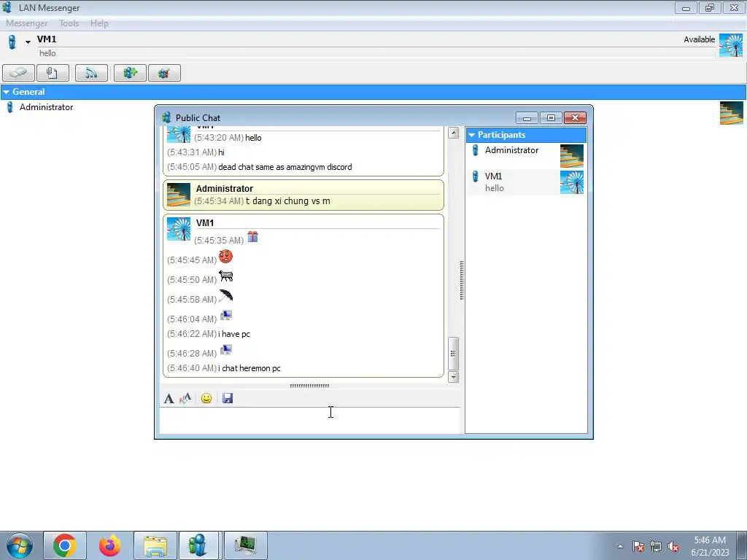Click the computer emoticon at 5:46:28 AM
The width and height of the screenshot is (747, 560).
click(x=226, y=349)
